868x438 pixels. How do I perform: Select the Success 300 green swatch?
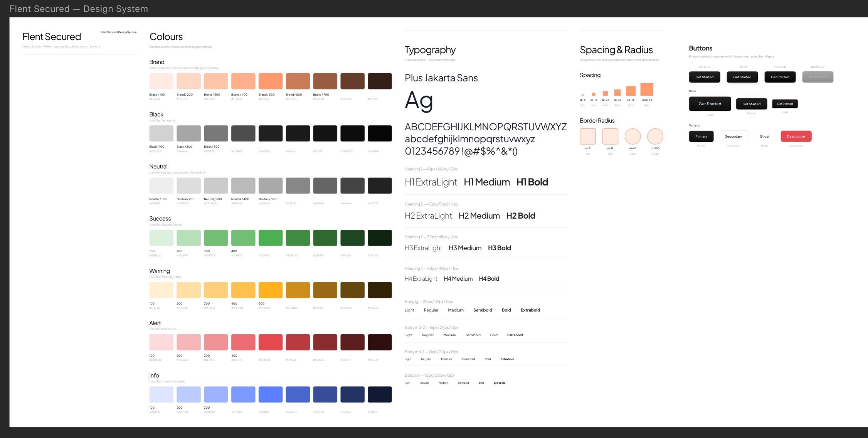click(216, 238)
